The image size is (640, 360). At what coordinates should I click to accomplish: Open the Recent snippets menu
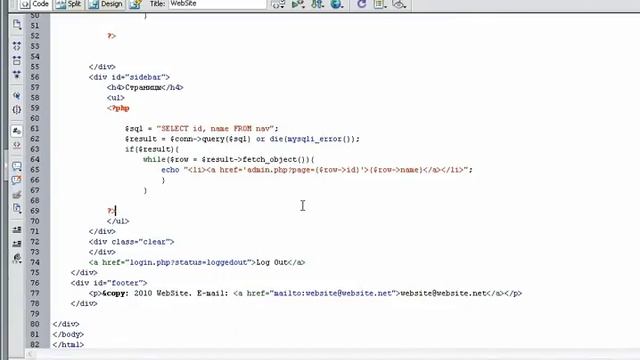[17, 209]
